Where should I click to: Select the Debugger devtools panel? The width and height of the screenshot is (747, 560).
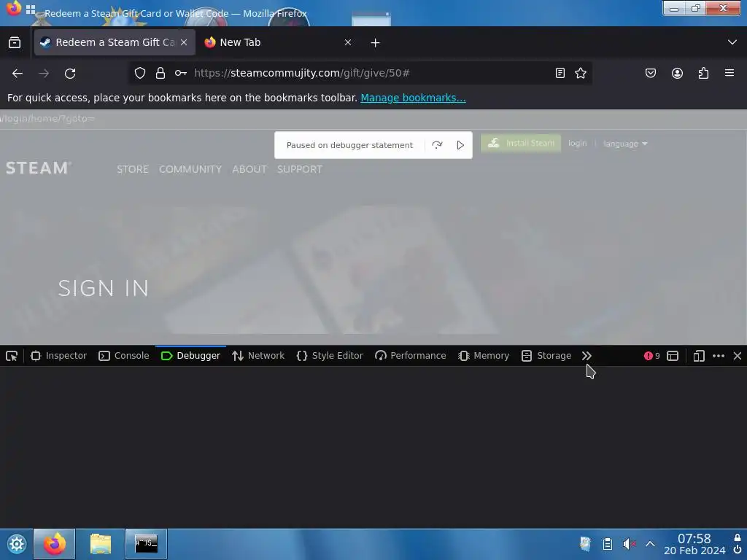tap(190, 356)
